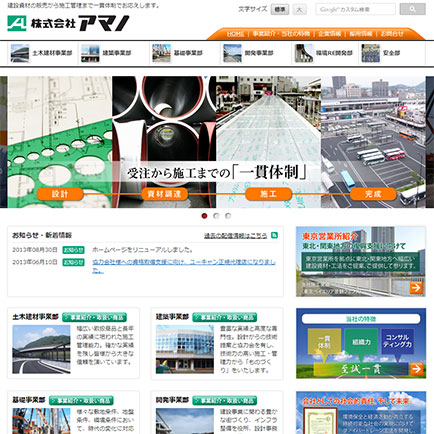The image size is (434, 434).
Task: Click 過去の配信情報はこちら link
Action: point(235,236)
